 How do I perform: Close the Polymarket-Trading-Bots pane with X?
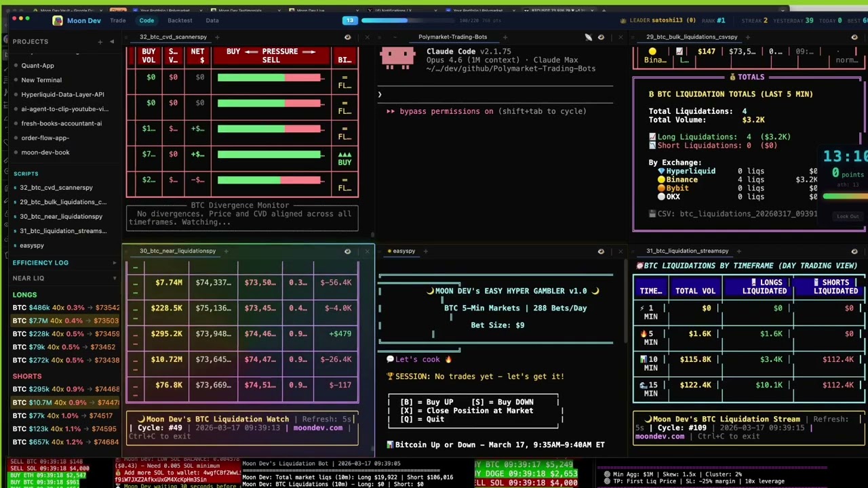point(620,37)
